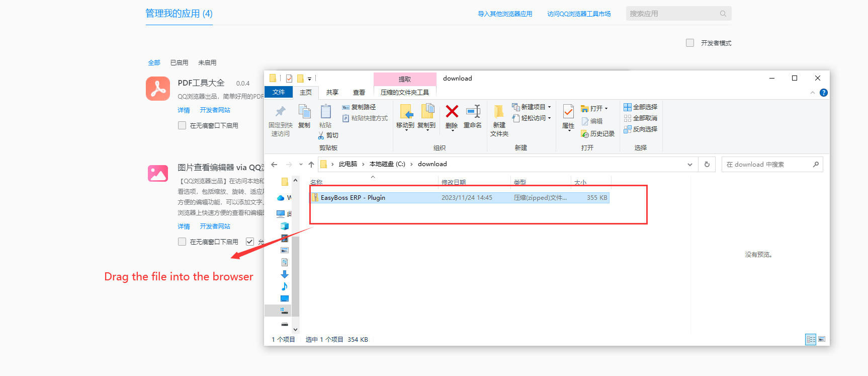This screenshot has width=868, height=376.
Task: Create a new folder with 新建文件夹
Action: pos(499,121)
